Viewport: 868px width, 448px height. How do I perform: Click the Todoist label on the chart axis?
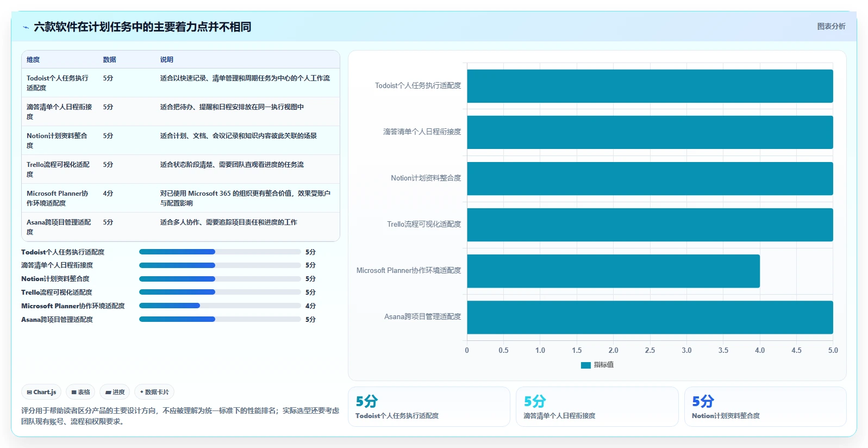(x=418, y=86)
